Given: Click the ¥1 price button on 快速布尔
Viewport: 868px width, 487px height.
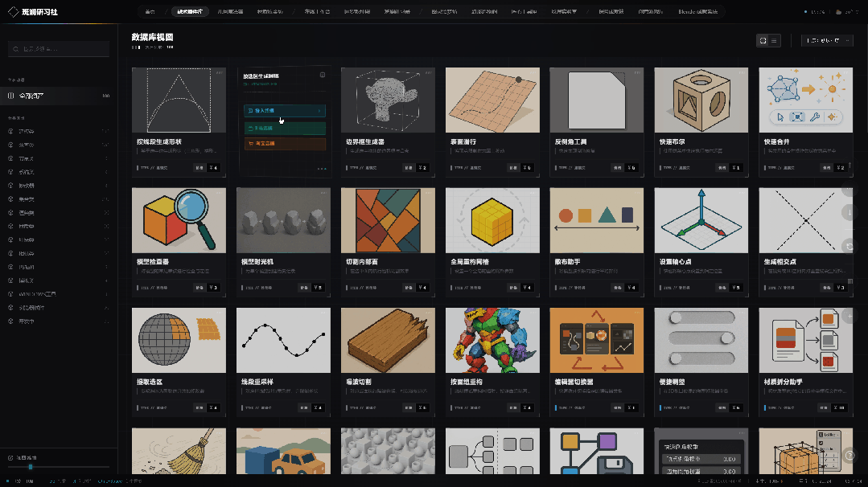Looking at the screenshot, I should point(736,167).
